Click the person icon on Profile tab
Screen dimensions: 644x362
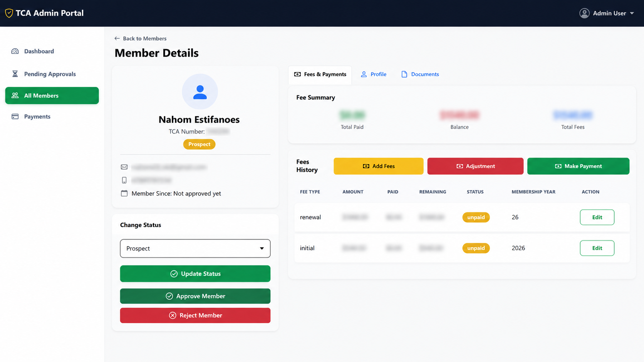coord(364,74)
